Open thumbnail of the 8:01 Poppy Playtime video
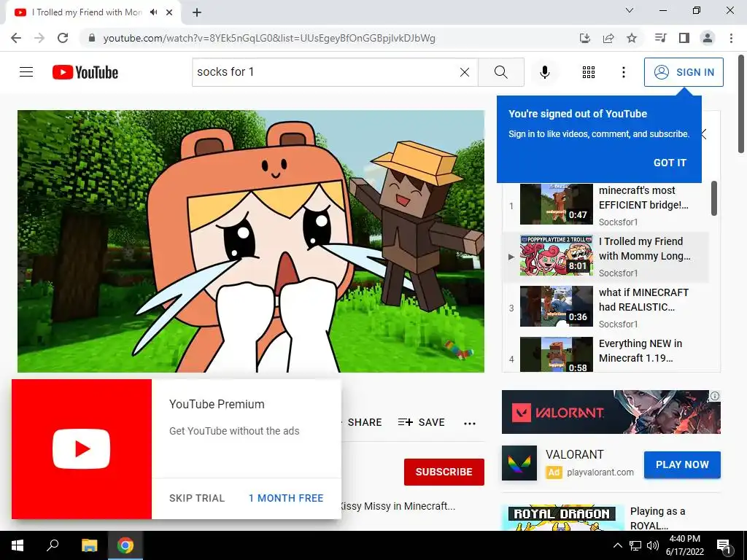The height and width of the screenshot is (560, 747). pyautogui.click(x=557, y=255)
